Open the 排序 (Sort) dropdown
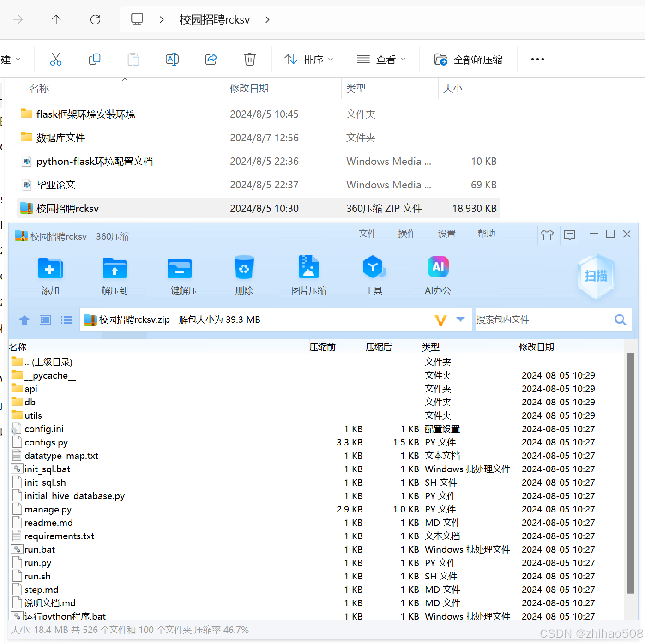Viewport: 645px width, 644px height. click(x=309, y=59)
